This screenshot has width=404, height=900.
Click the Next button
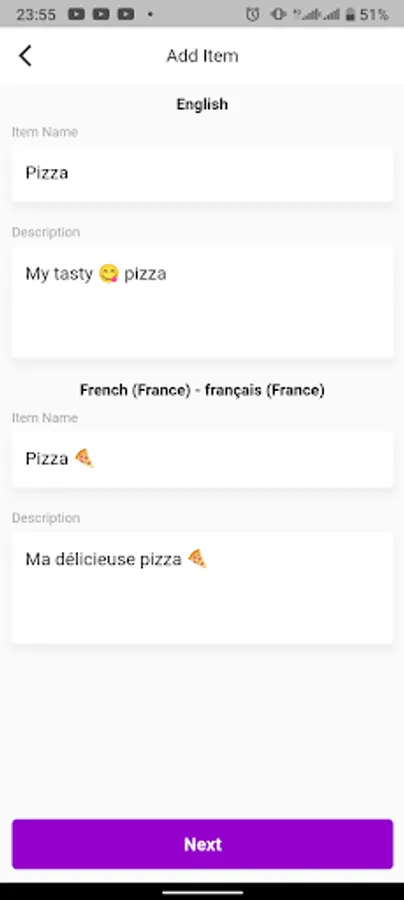[x=203, y=844]
